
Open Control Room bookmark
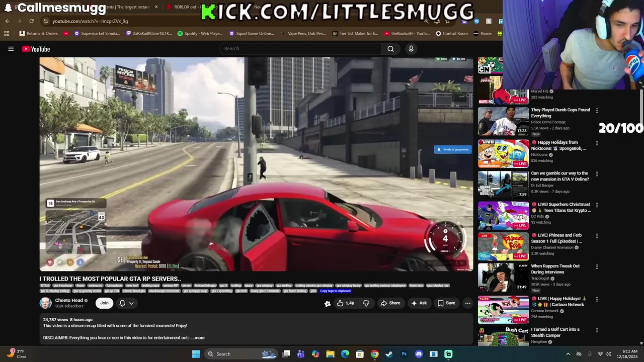tap(452, 34)
